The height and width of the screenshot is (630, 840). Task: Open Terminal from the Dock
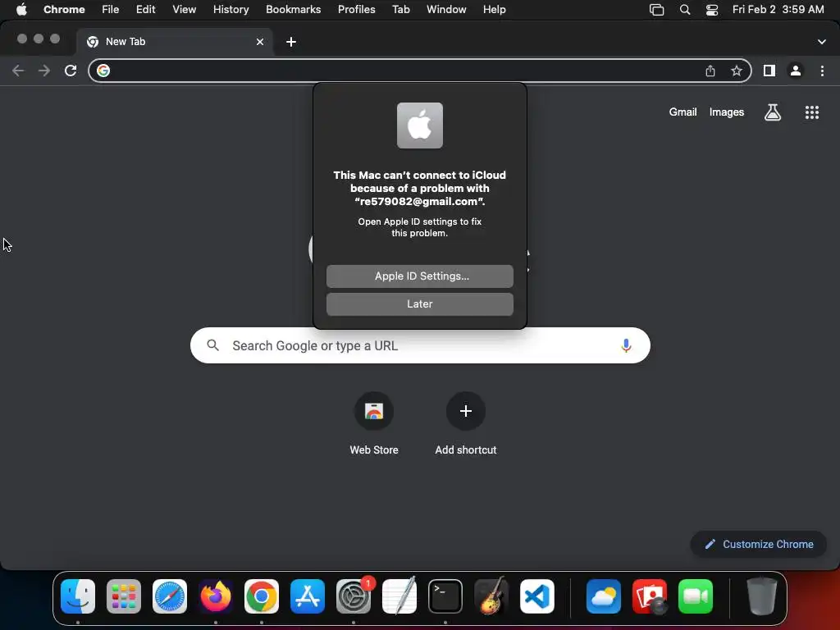(x=445, y=596)
